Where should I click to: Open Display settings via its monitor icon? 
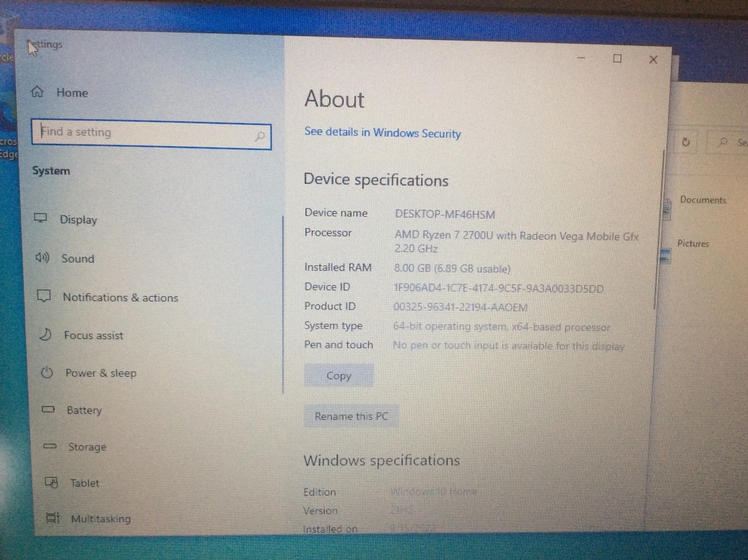[41, 218]
